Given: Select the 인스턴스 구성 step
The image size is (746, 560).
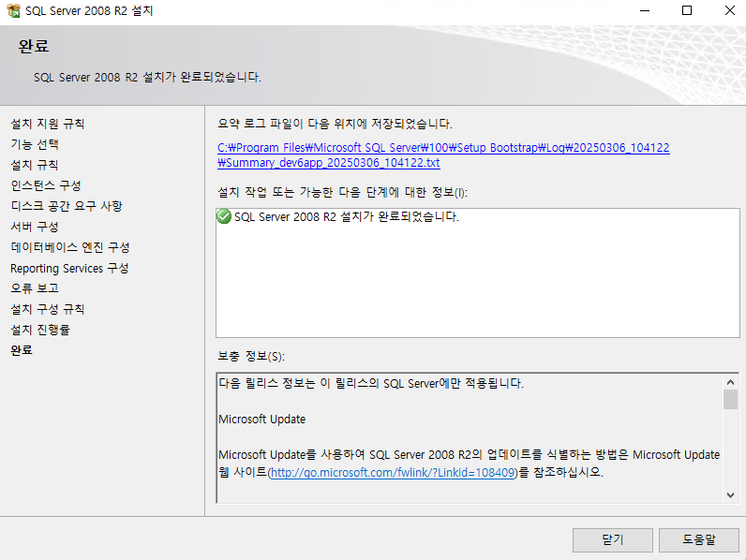Looking at the screenshot, I should (x=46, y=185).
